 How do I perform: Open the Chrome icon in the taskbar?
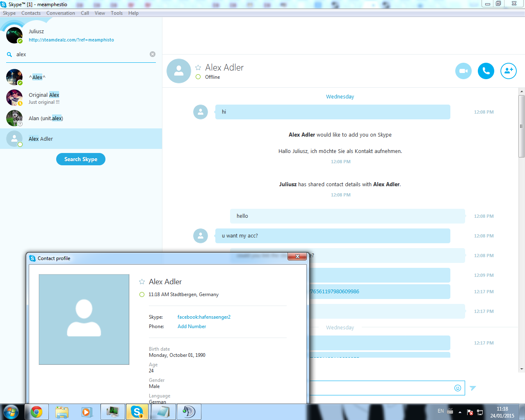(37, 412)
